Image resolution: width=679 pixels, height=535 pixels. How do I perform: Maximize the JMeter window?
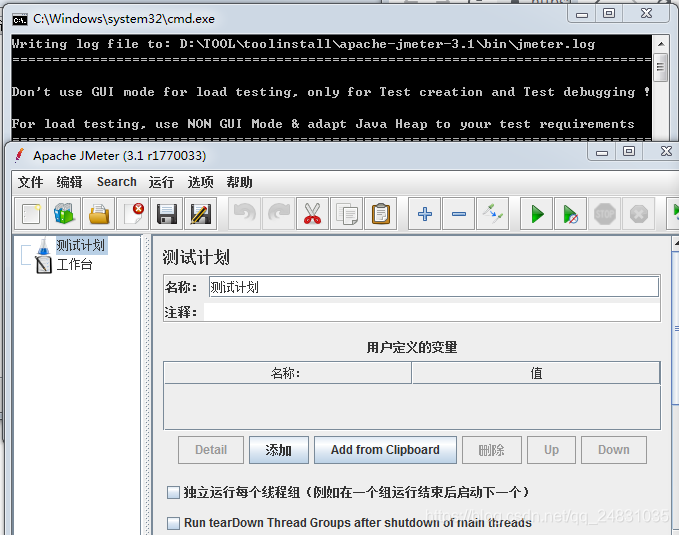point(629,151)
